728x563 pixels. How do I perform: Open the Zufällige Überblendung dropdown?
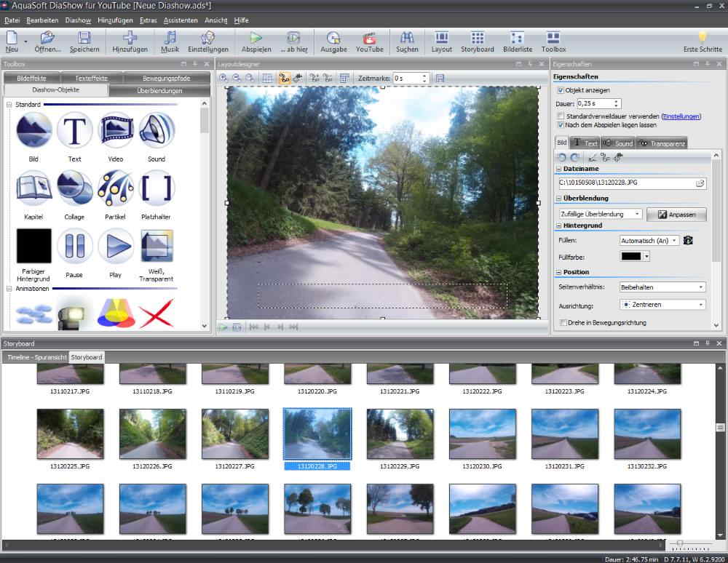[601, 214]
